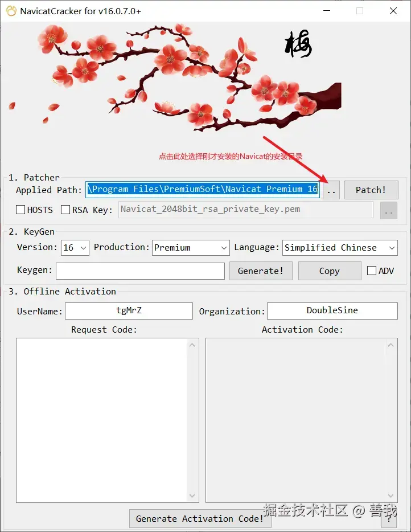
Task: Click the disabled RSA key browse button
Action: tap(389, 211)
